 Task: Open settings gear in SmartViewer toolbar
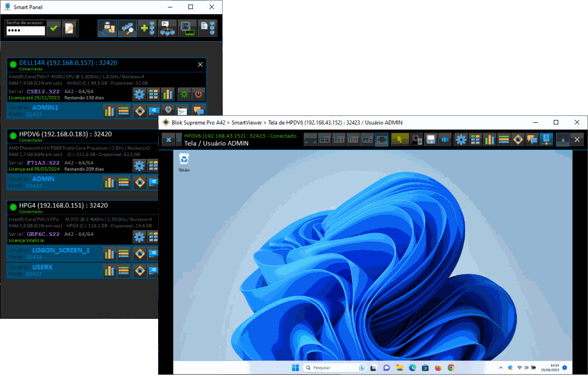click(x=461, y=139)
